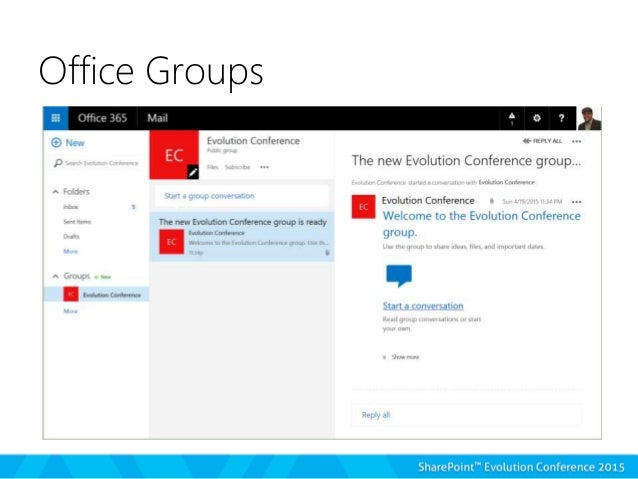Click the Evolution Conference sender name
This screenshot has height=479, width=638.
click(x=428, y=201)
